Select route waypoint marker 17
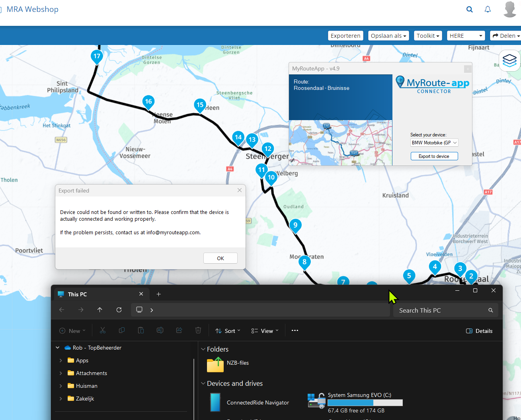 (x=97, y=56)
